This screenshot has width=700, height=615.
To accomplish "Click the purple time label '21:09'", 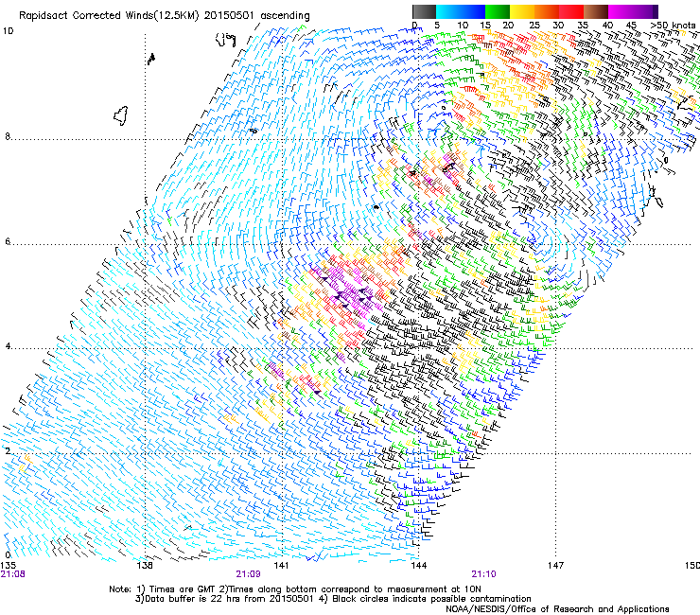I will (x=248, y=574).
